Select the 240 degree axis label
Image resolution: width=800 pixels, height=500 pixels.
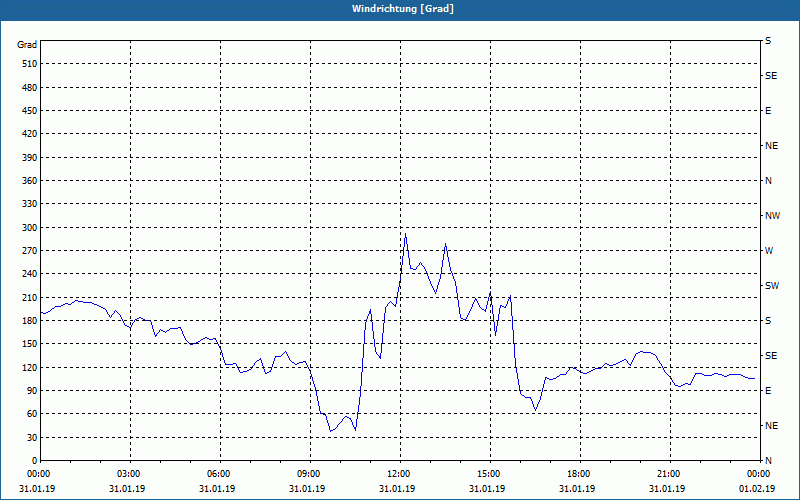(30, 274)
